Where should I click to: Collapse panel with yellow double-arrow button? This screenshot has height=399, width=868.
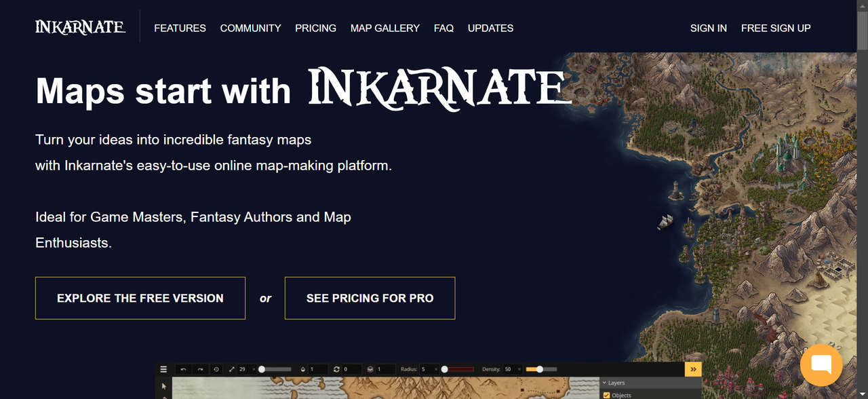point(692,369)
